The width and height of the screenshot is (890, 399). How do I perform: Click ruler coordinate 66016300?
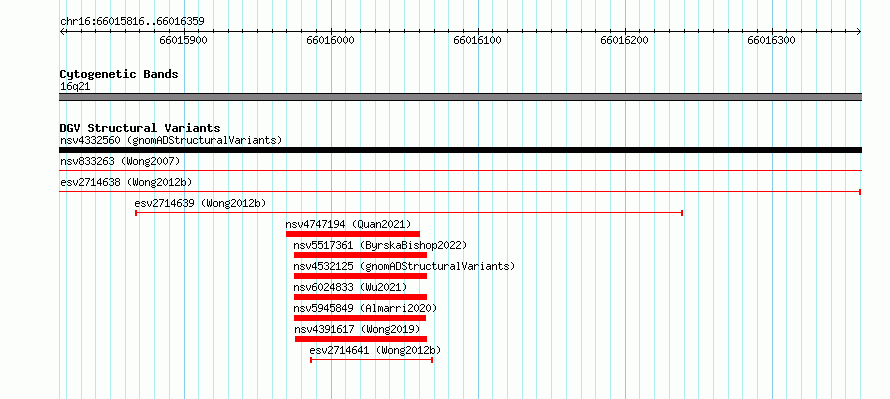coord(771,40)
